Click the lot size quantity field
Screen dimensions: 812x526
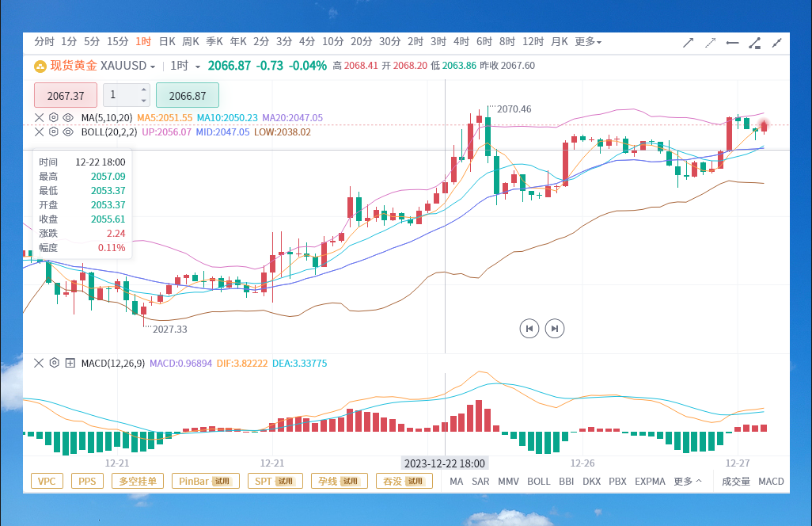(x=127, y=95)
